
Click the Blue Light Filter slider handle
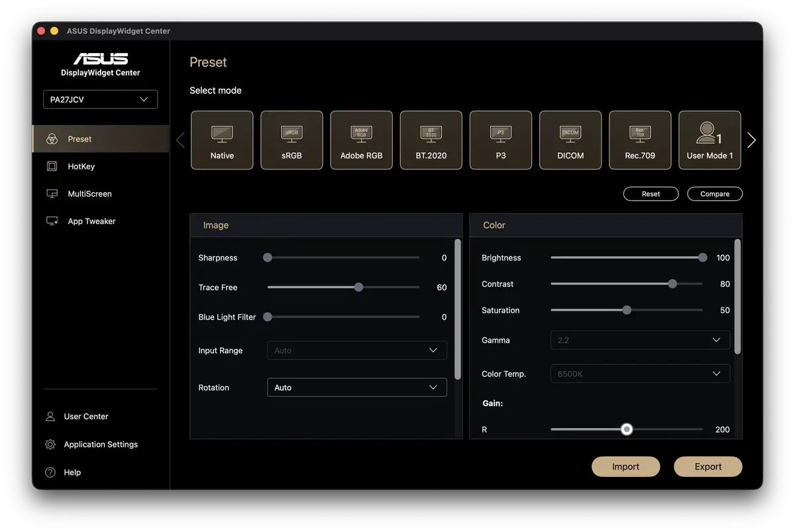click(x=268, y=317)
